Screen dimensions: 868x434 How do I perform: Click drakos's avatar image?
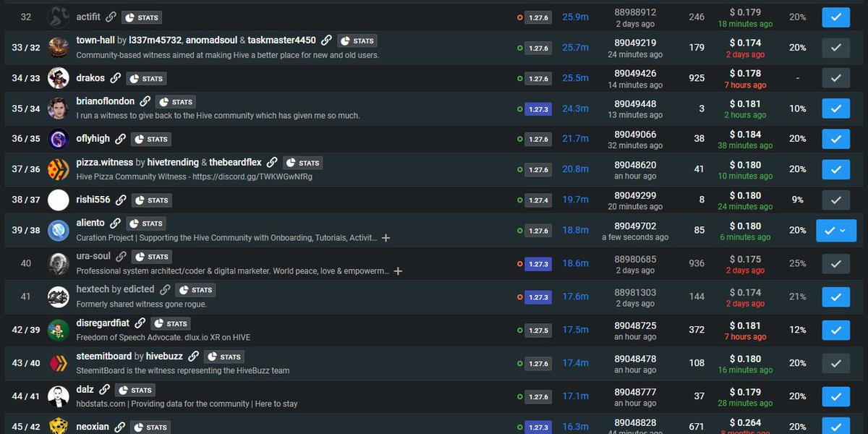pyautogui.click(x=59, y=78)
